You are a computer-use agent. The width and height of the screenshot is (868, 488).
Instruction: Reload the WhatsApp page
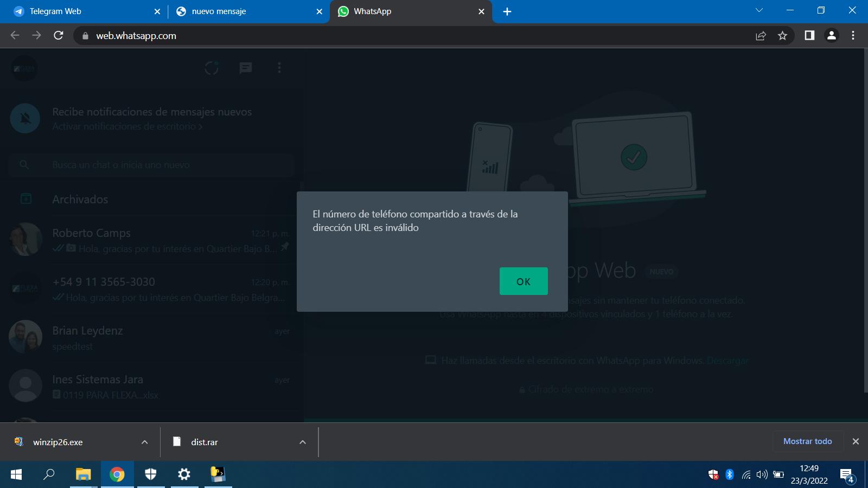59,35
